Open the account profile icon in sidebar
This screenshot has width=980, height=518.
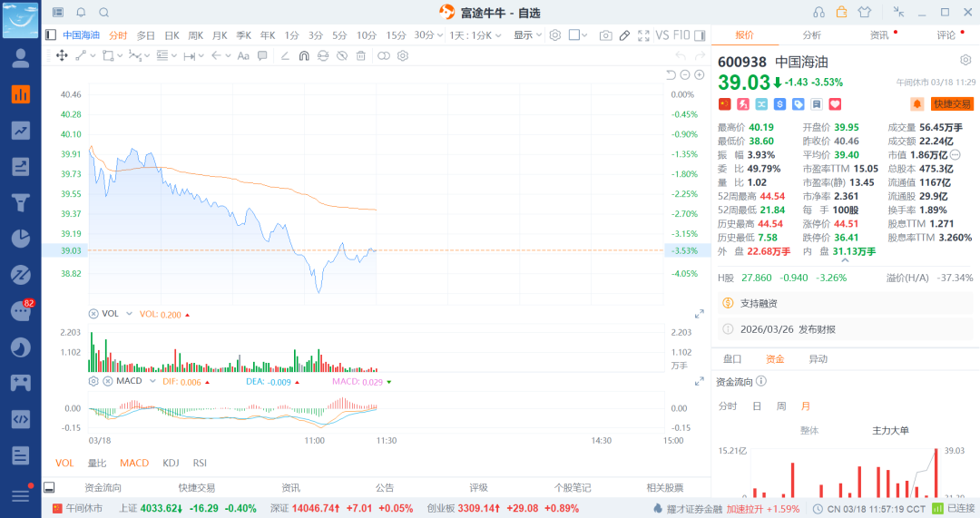coord(21,58)
